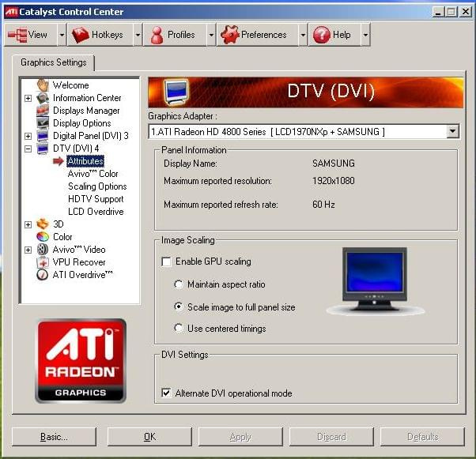476x459 pixels.
Task: Open the View dropdown arrow
Action: tap(62, 35)
